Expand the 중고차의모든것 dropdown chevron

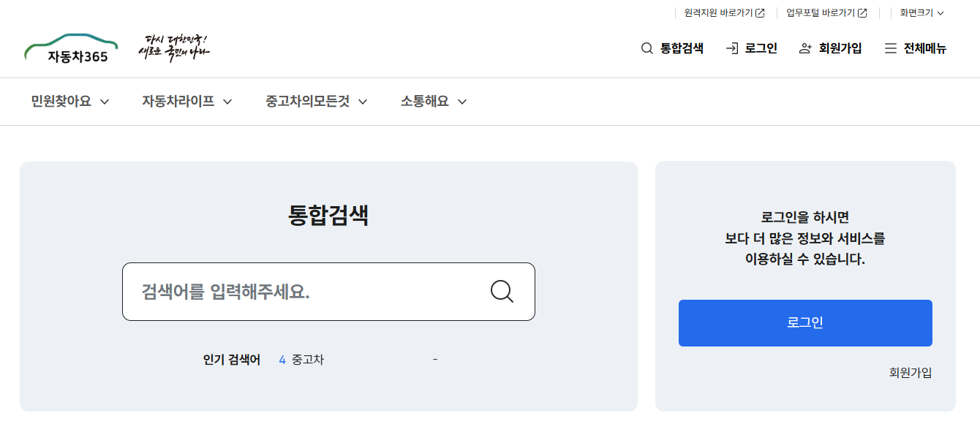pos(363,102)
